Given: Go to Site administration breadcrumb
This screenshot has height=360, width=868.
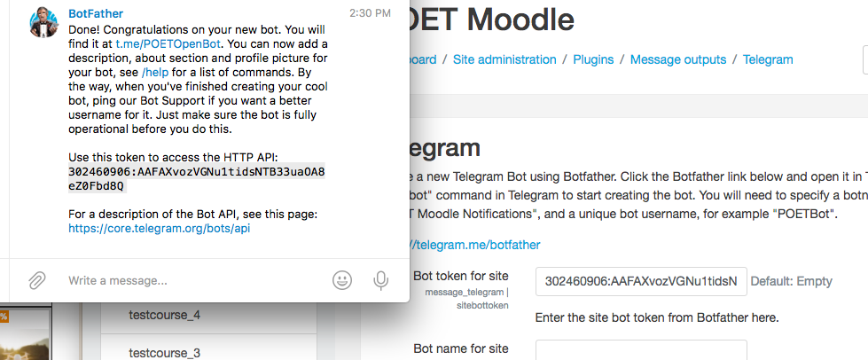Looking at the screenshot, I should coord(504,59).
